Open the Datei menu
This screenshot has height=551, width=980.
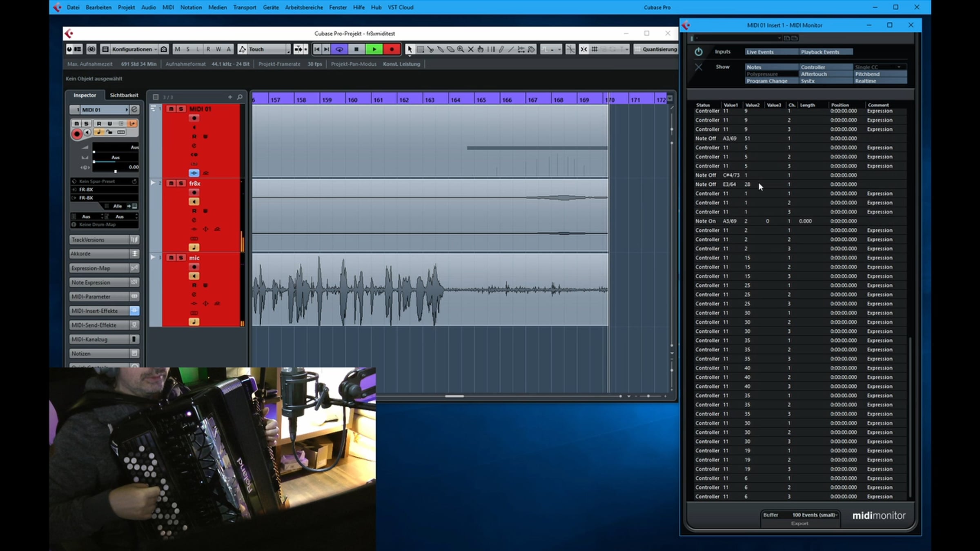[x=73, y=7]
